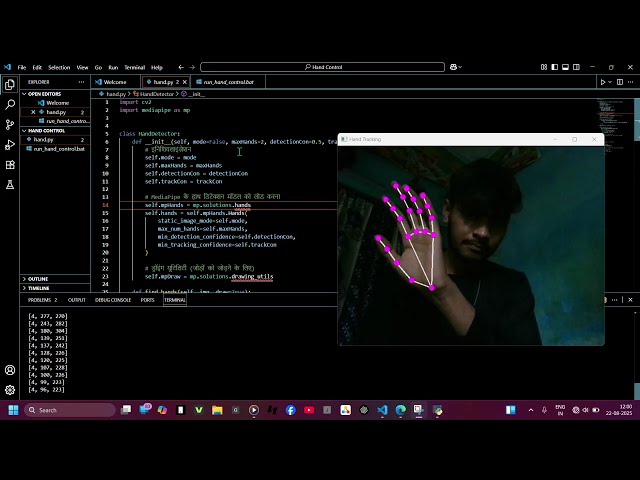Switch to the Welcome tab
This screenshot has width=640, height=480.
(x=116, y=82)
